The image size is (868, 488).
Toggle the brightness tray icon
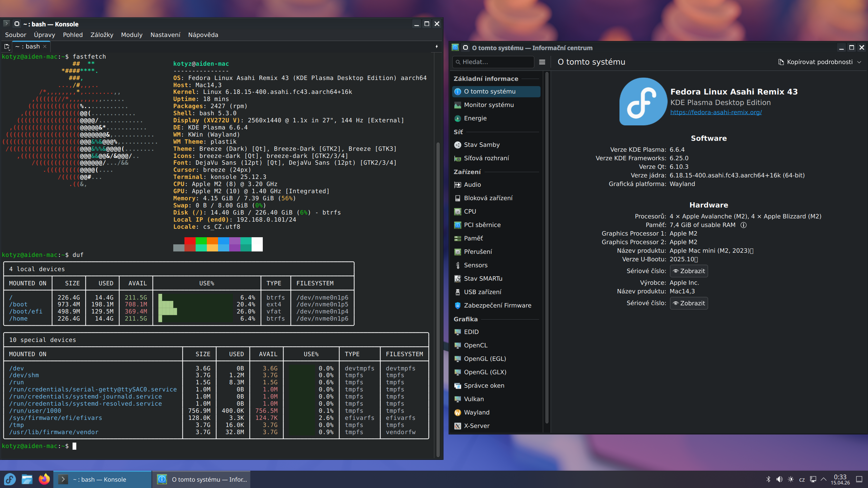click(791, 479)
